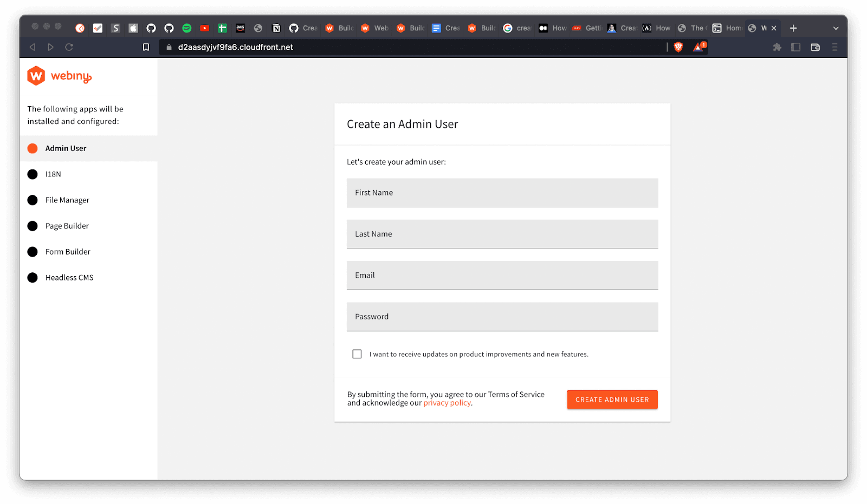Open the Spotify pinned tab
The width and height of the screenshot is (867, 504).
point(187,28)
